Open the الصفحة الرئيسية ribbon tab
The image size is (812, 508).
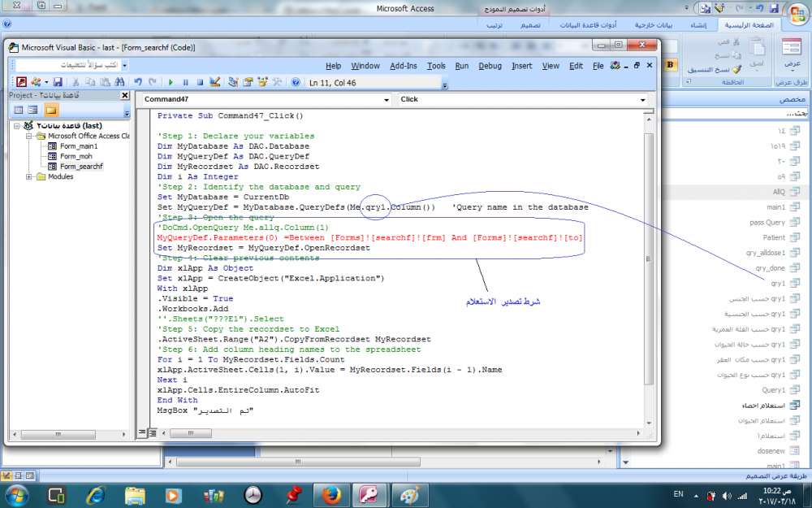click(x=749, y=25)
